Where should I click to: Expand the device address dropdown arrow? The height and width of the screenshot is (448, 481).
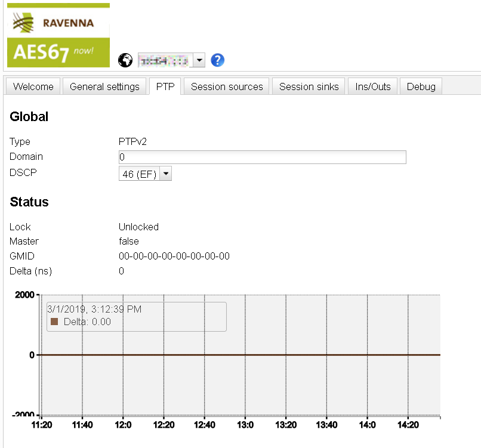point(199,60)
